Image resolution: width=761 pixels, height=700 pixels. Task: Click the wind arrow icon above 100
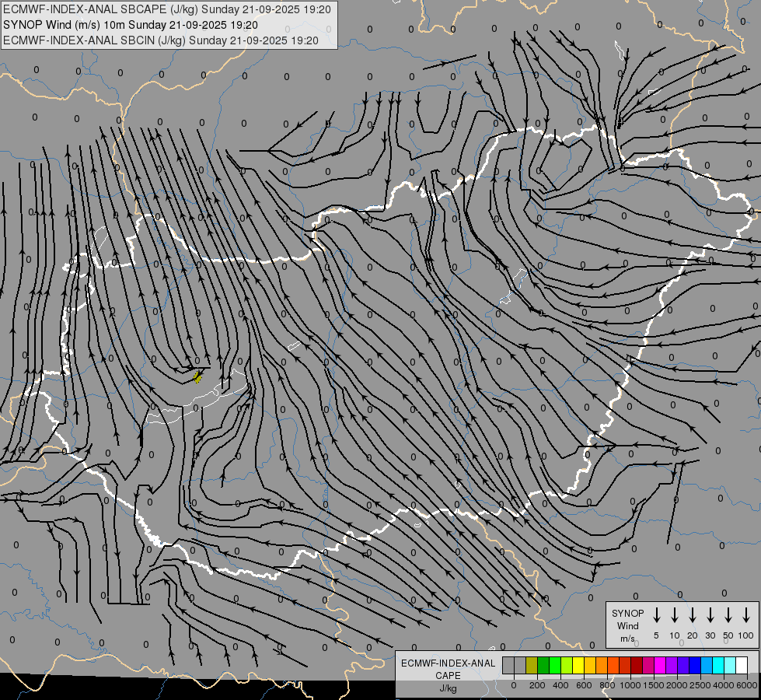(x=746, y=615)
